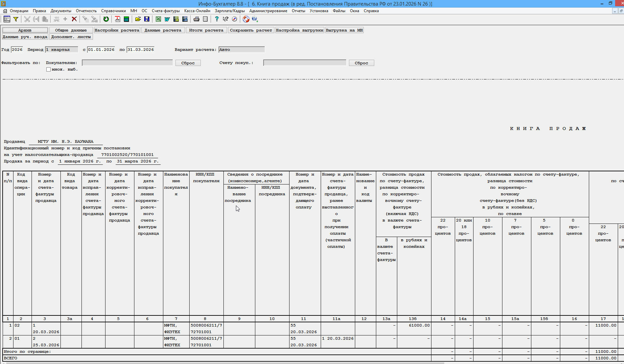Open the yellow folder icon

[x=138, y=19]
